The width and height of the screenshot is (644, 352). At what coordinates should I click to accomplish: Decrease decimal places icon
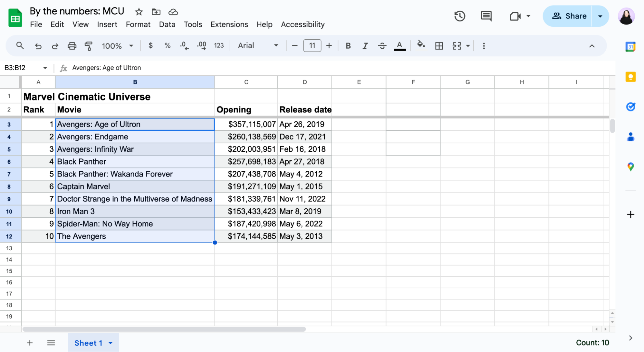(x=184, y=46)
